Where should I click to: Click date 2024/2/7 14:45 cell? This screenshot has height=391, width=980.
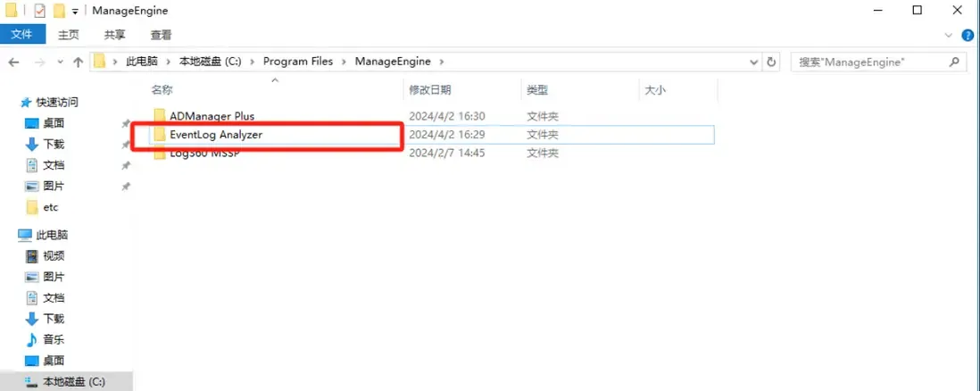coord(447,153)
